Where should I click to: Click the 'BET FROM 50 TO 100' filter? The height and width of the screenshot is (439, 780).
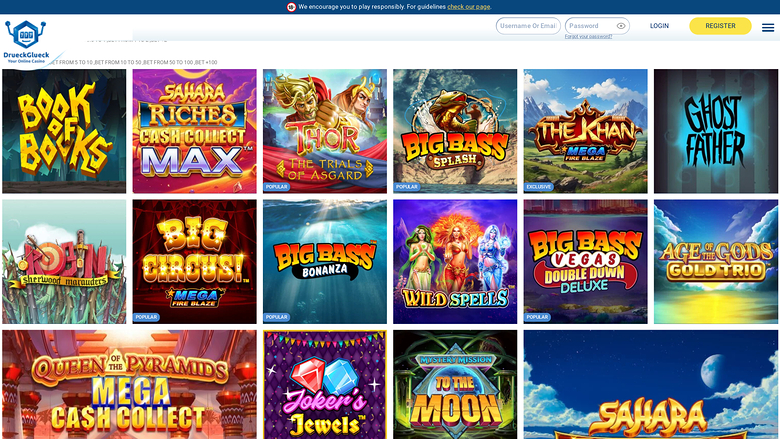(x=168, y=63)
